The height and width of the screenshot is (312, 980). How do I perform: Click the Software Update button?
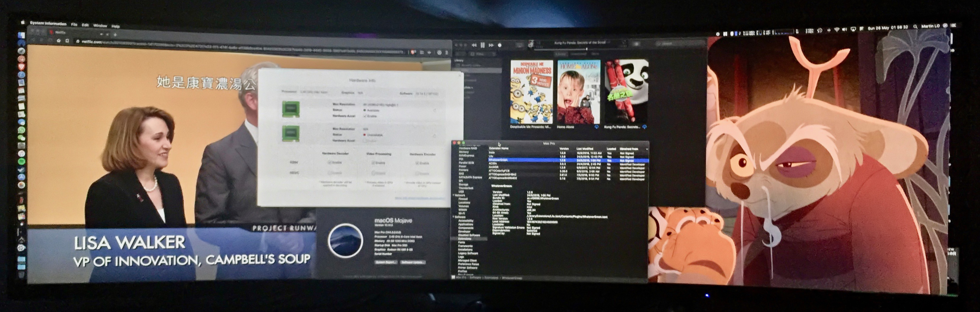(x=413, y=262)
